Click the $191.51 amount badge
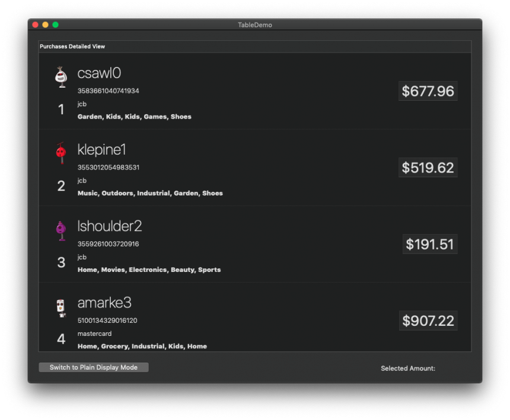Screen dimensions: 510x420 point(430,243)
